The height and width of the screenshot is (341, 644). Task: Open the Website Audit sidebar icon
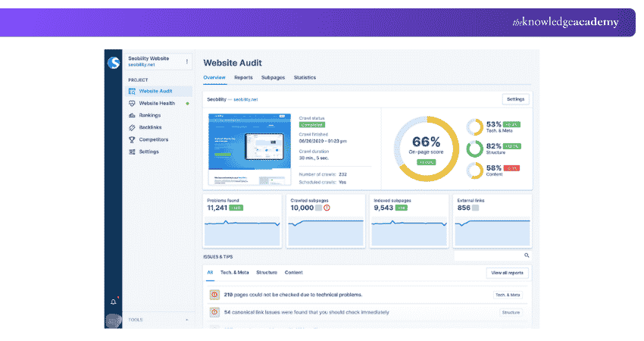[x=132, y=91]
